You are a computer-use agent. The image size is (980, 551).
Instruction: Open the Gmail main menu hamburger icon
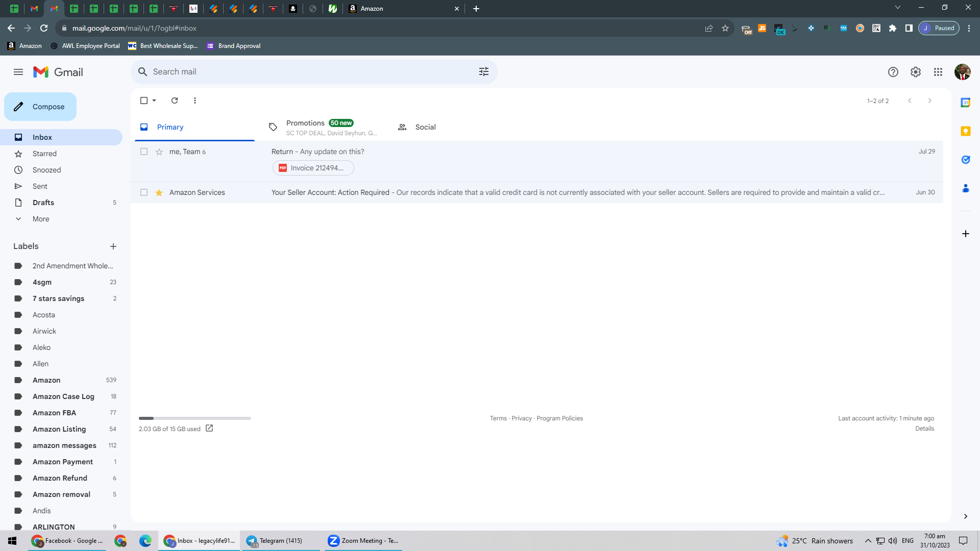click(x=18, y=72)
